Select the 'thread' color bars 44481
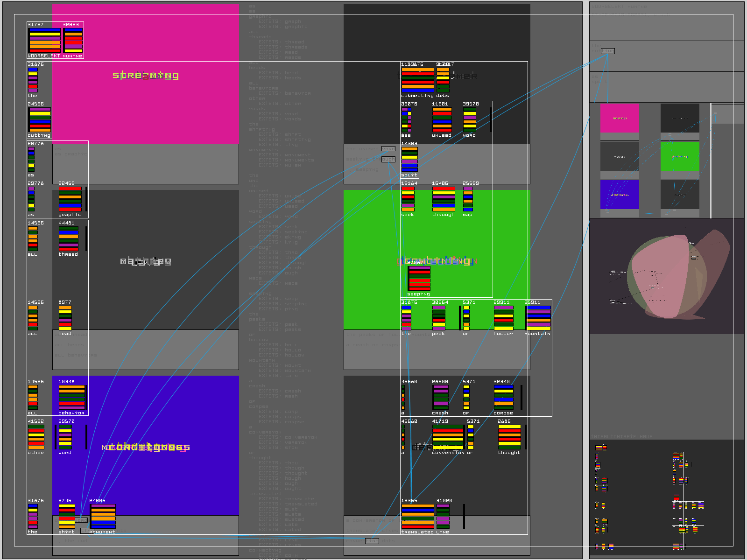This screenshot has height=560, width=747. (69, 238)
